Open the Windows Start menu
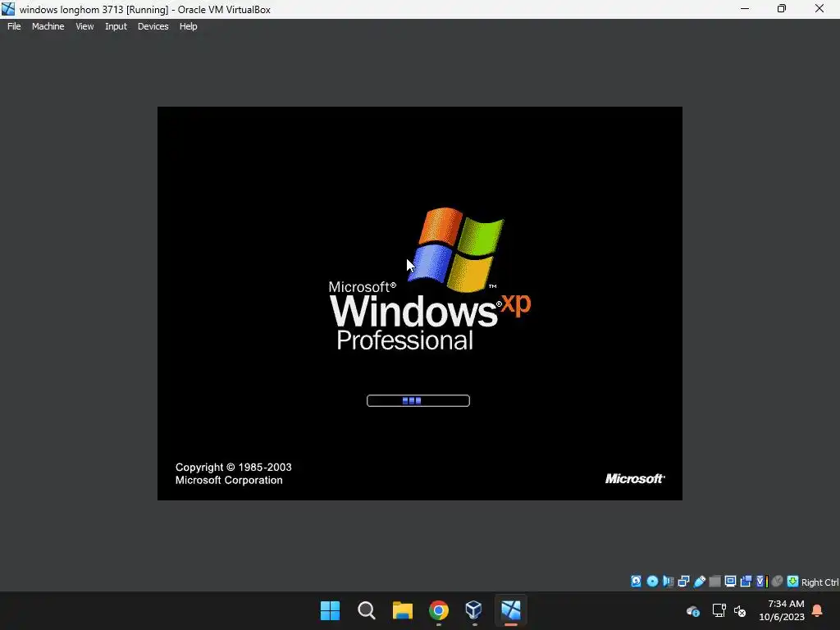 click(330, 610)
